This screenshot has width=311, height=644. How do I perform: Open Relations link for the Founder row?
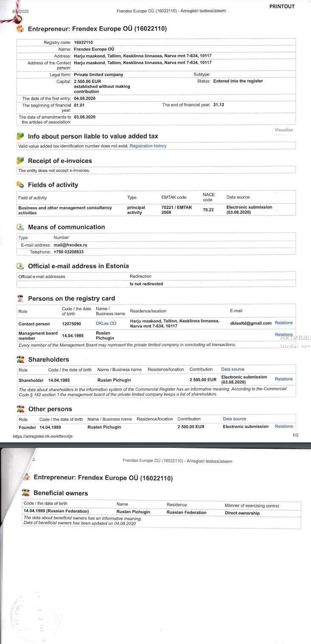283,426
